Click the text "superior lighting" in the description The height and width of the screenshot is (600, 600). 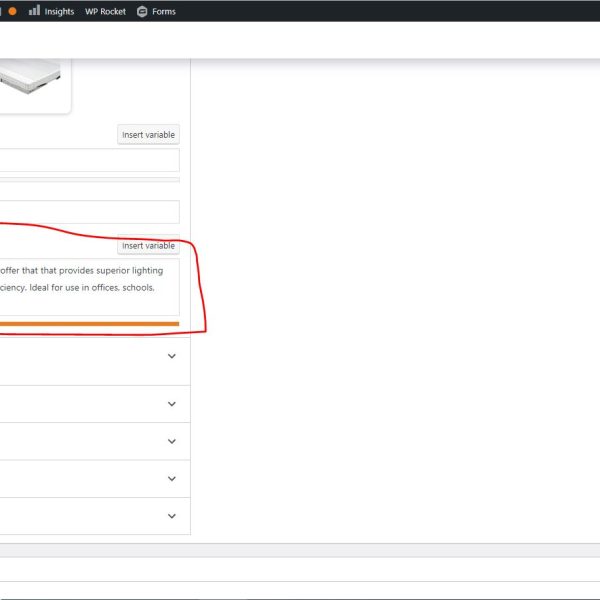128,271
